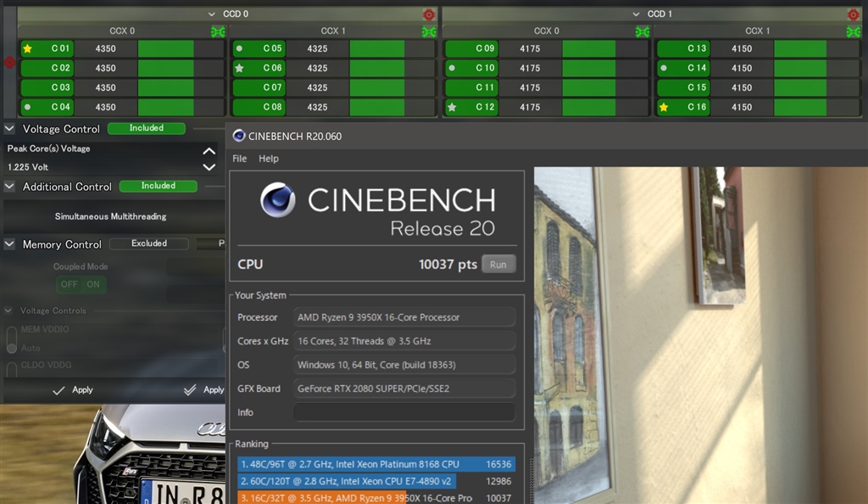Click the Cinebench rendered room image
The height and width of the screenshot is (504, 868).
701,336
